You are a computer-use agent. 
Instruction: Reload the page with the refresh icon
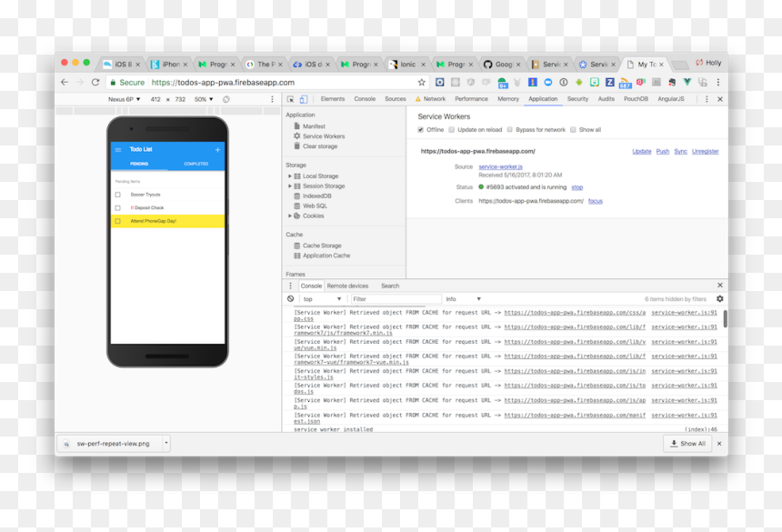[x=95, y=82]
